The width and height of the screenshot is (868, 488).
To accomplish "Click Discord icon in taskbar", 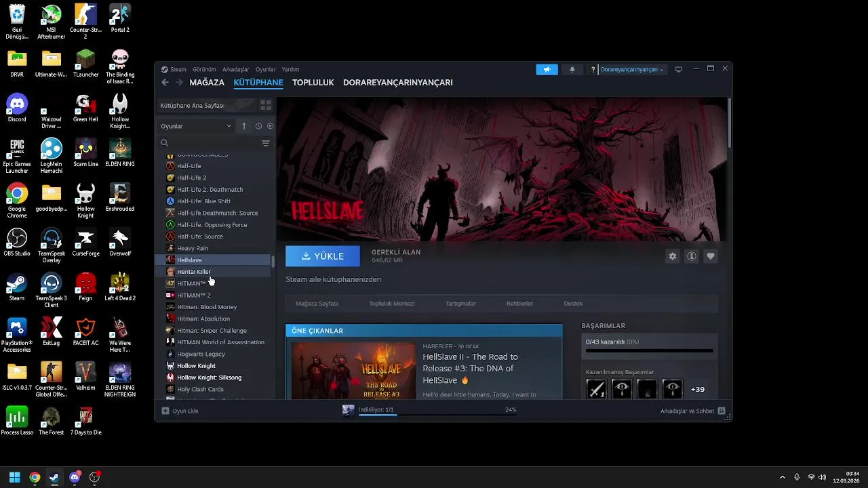I will tap(75, 477).
